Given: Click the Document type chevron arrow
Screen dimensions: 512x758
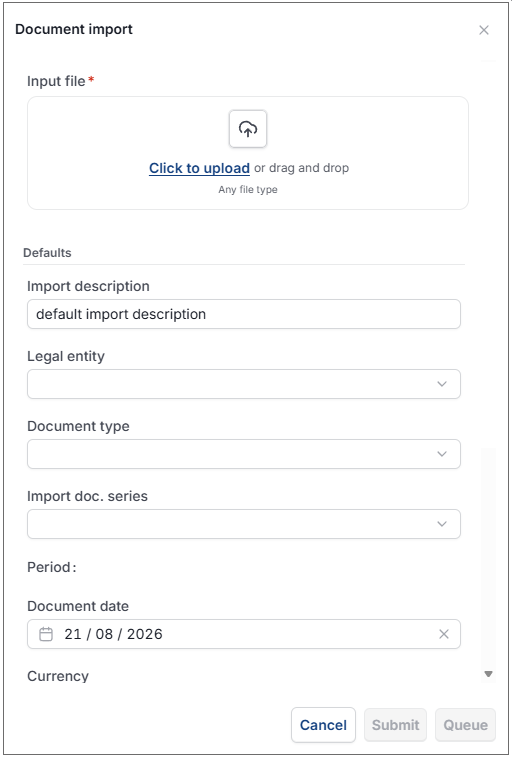Looking at the screenshot, I should tap(441, 454).
